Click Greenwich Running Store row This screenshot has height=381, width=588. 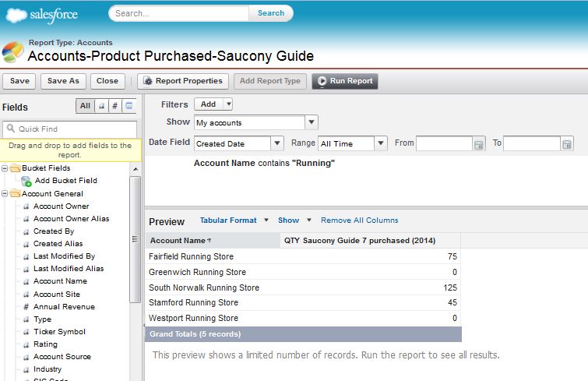click(x=303, y=272)
